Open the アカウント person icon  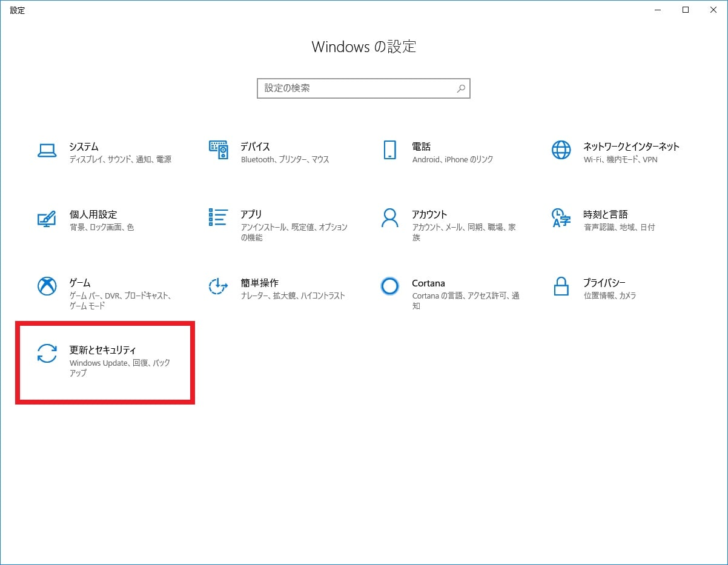(389, 218)
